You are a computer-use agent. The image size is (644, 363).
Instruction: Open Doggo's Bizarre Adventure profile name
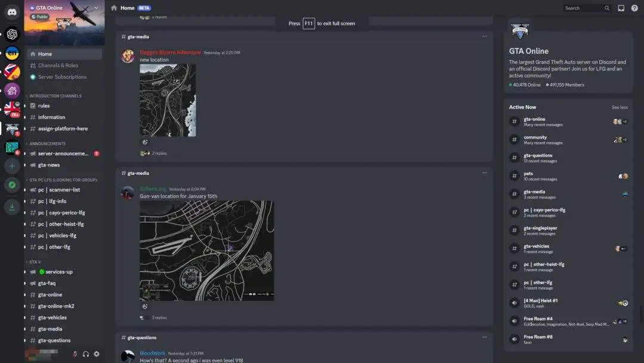point(170,52)
